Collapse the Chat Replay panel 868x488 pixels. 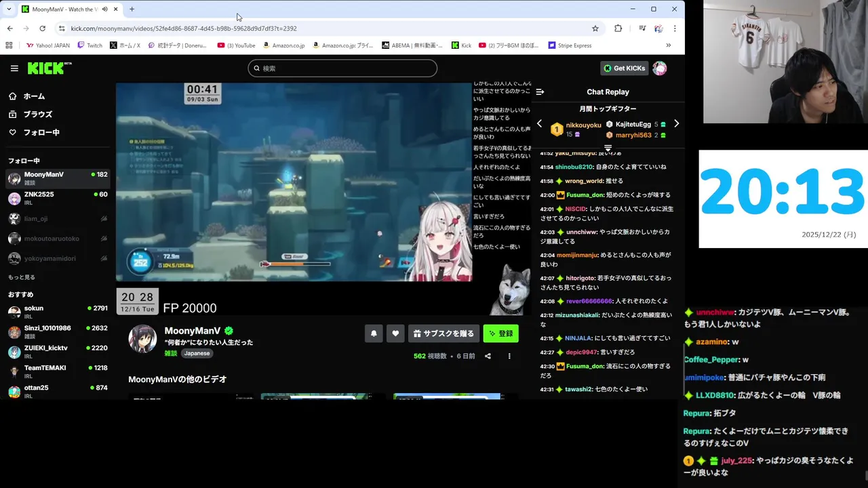click(x=540, y=91)
